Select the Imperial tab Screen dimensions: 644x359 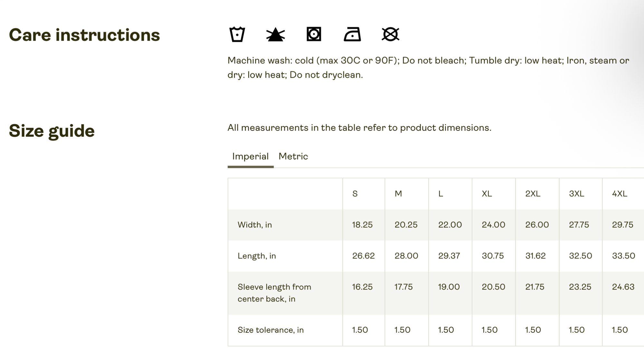click(250, 157)
